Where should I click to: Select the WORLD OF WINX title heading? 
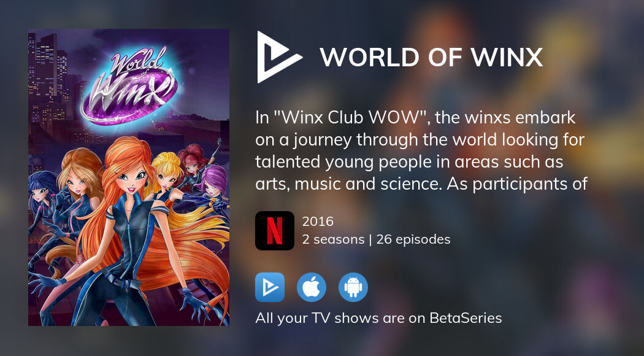pyautogui.click(x=431, y=58)
